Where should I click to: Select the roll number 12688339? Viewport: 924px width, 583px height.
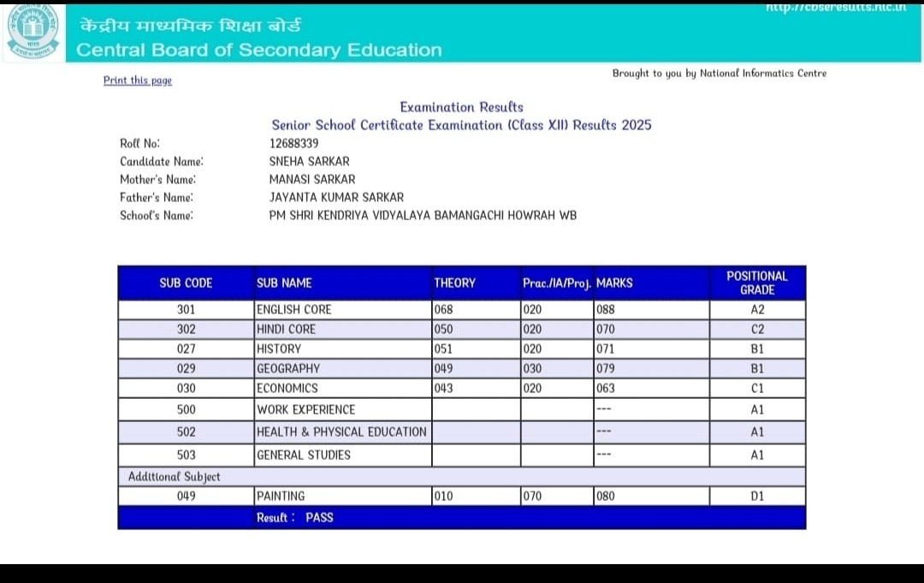click(x=293, y=143)
